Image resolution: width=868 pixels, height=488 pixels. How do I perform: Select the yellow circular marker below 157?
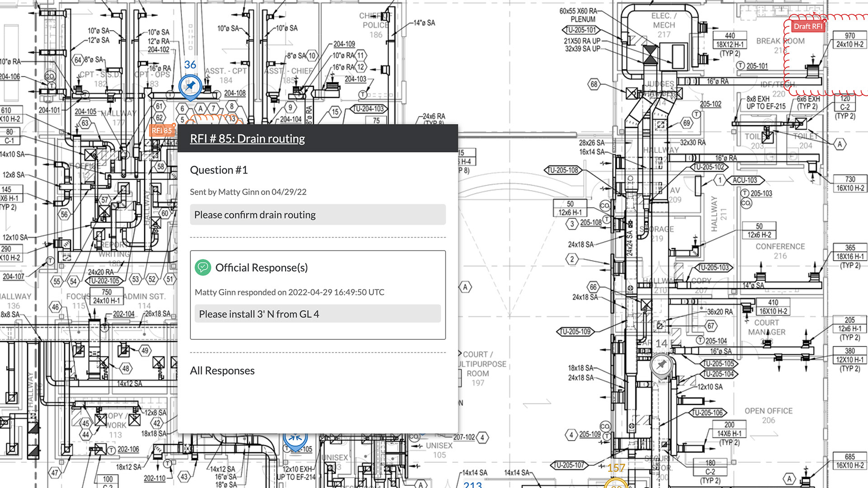point(616,484)
